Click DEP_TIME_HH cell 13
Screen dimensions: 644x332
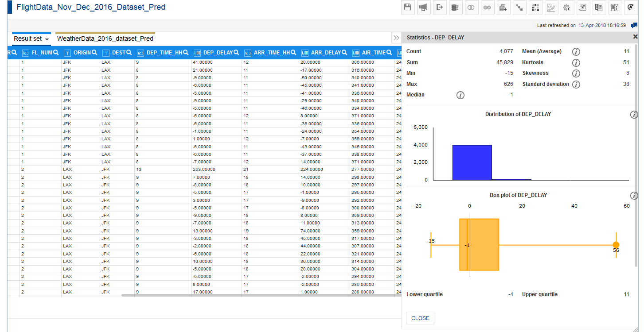(163, 170)
